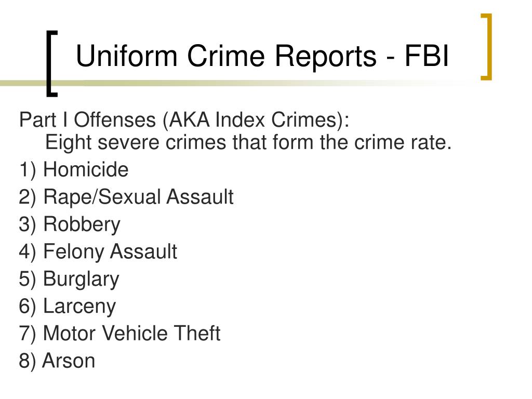Click the slide title Uniform Crime Reports - FBI
Image resolution: width=532 pixels, height=399 pixels.
click(262, 56)
